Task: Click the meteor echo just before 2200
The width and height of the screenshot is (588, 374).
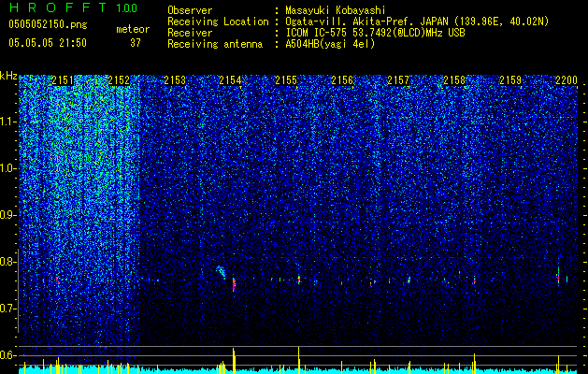Action: click(558, 277)
